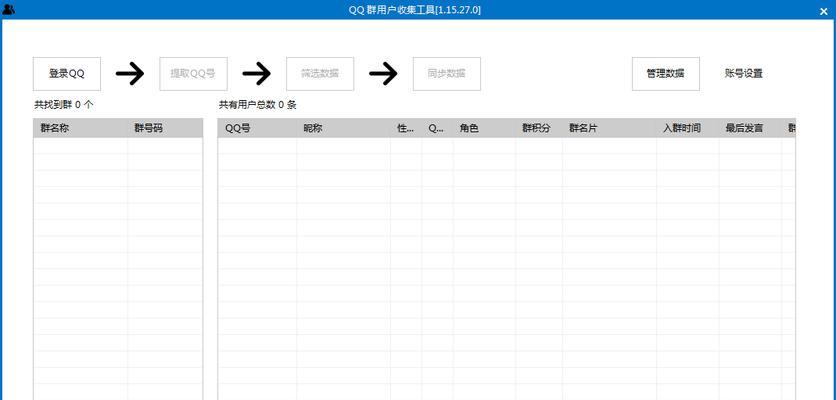The width and height of the screenshot is (836, 400).
Task: Open 管理数据 data management
Action: (666, 74)
